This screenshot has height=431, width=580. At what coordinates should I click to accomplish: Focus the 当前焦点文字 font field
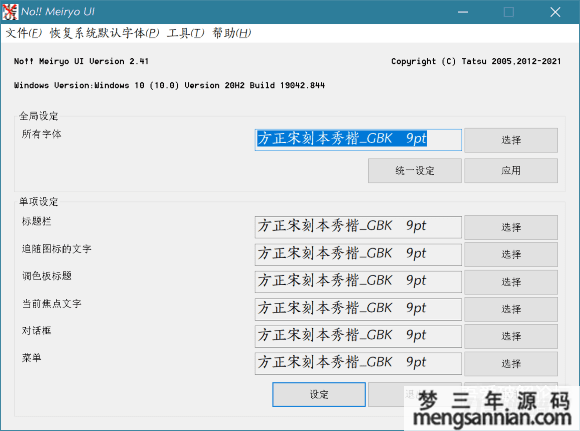(x=358, y=309)
